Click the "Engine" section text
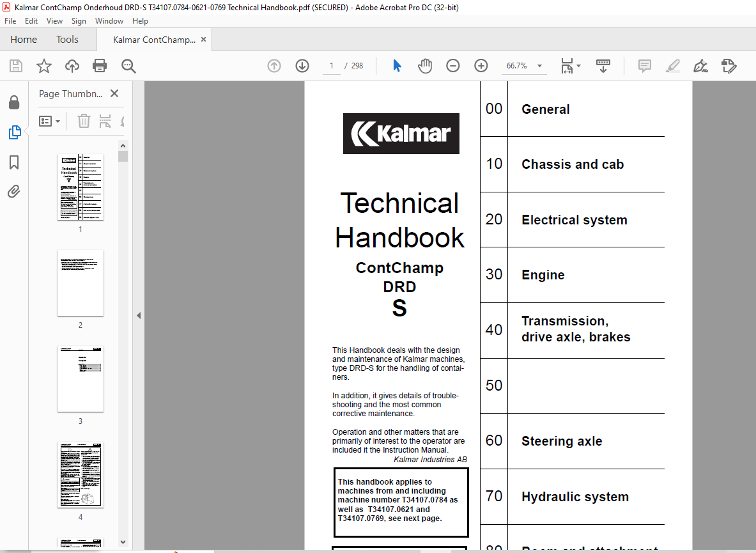756x553 pixels. tap(543, 275)
